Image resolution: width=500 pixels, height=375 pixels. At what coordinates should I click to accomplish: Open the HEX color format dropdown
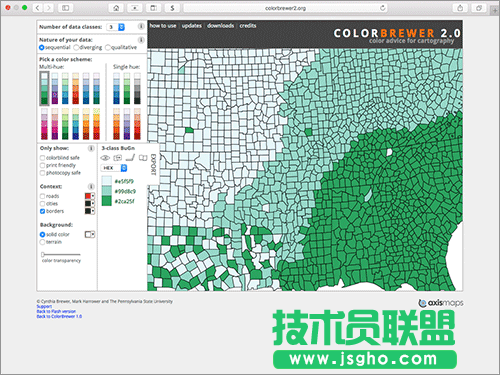pos(114,168)
